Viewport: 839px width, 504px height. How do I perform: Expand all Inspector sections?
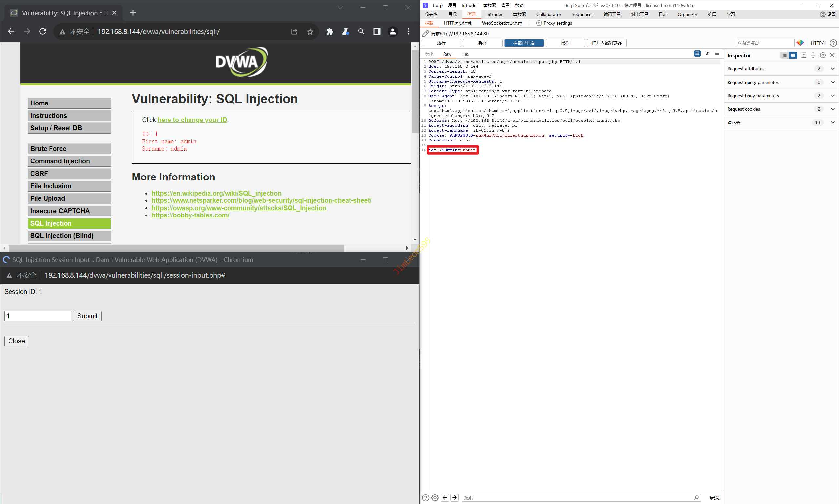coord(804,55)
